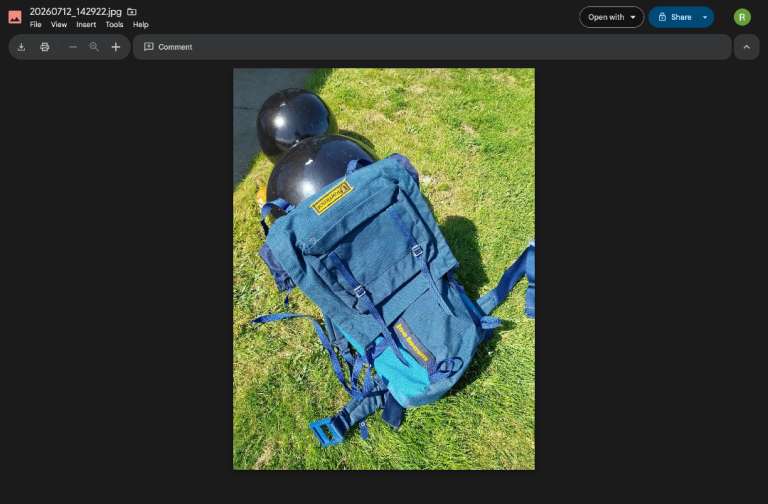Click the Download icon in the toolbar

pos(21,47)
